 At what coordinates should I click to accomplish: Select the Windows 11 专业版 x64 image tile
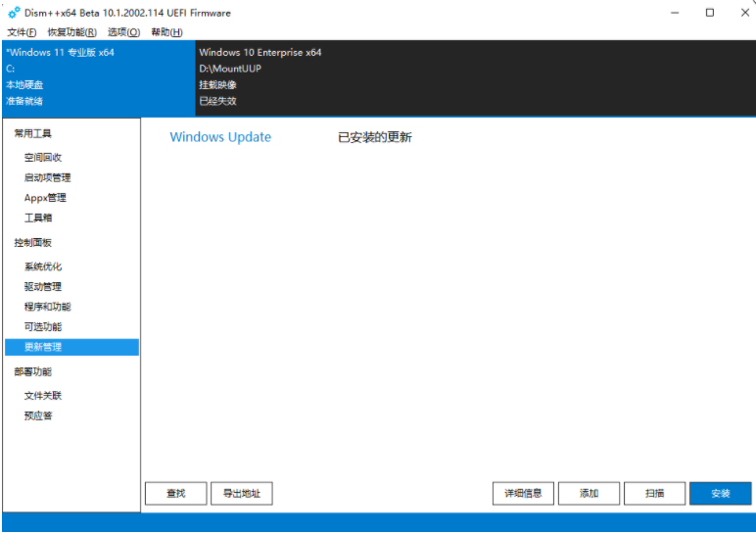[98, 78]
